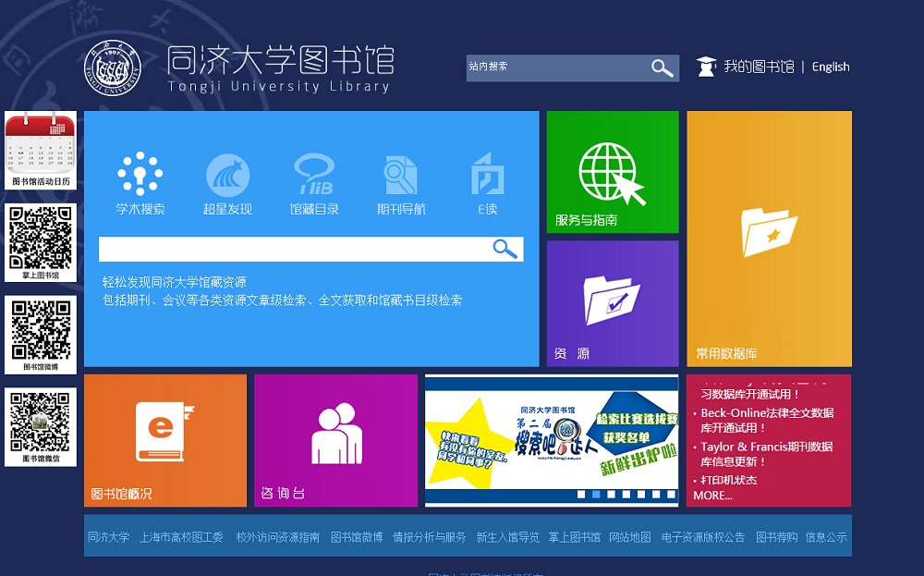This screenshot has width=924, height=576.
Task: Open the 校外访问资源指南 footer link
Action: [x=277, y=537]
